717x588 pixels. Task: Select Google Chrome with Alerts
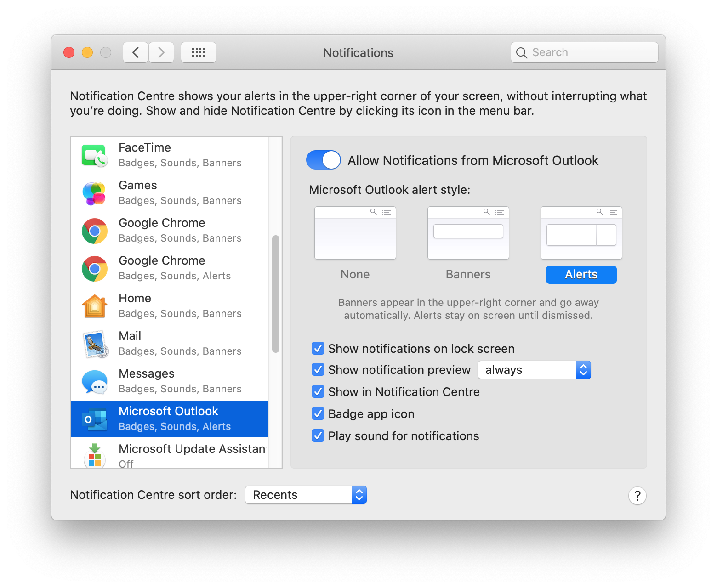170,268
